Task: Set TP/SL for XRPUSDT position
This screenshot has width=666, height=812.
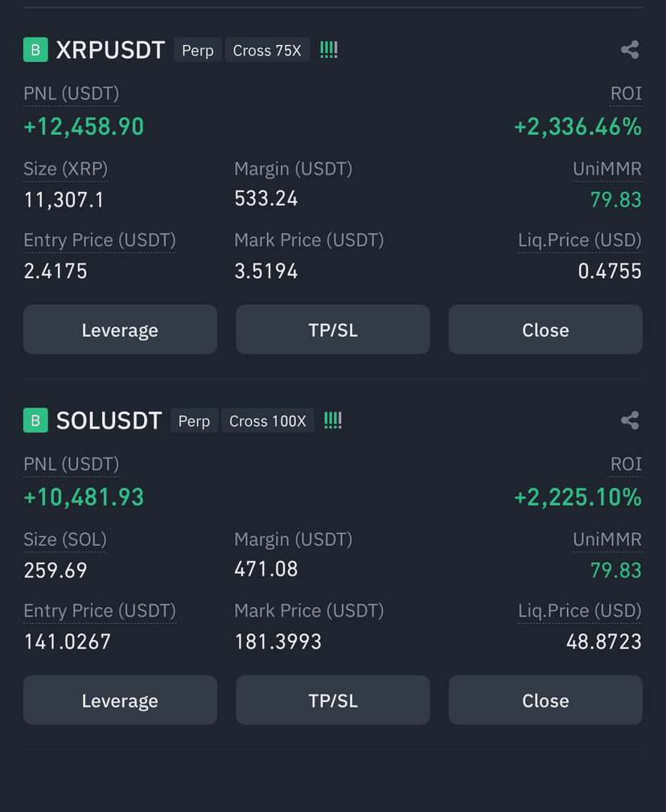Action: pyautogui.click(x=333, y=330)
